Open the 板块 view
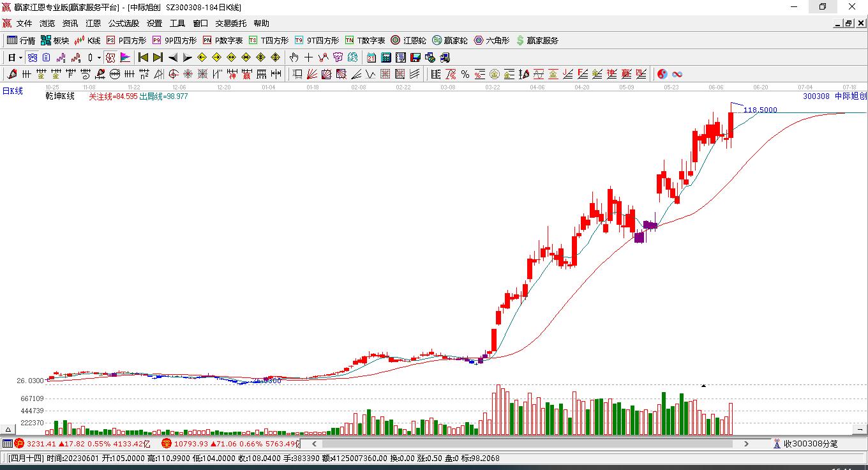The height and width of the screenshot is (470, 868). (55, 40)
